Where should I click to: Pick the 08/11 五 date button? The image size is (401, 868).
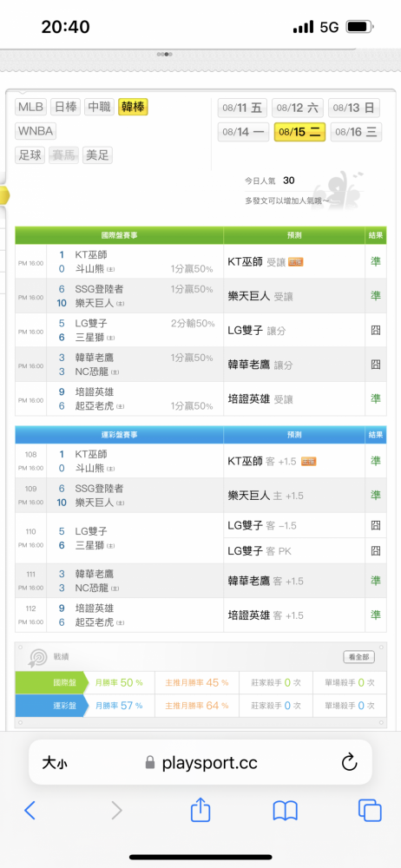pos(242,108)
